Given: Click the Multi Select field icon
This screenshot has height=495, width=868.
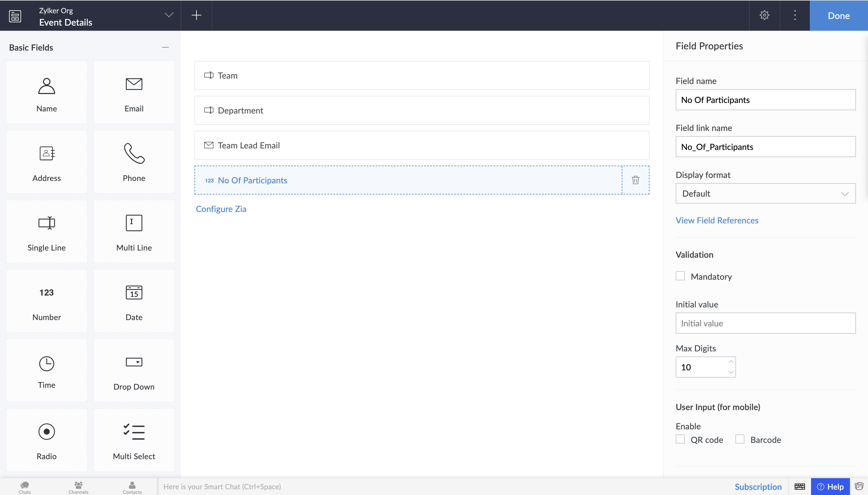Looking at the screenshot, I should [134, 432].
